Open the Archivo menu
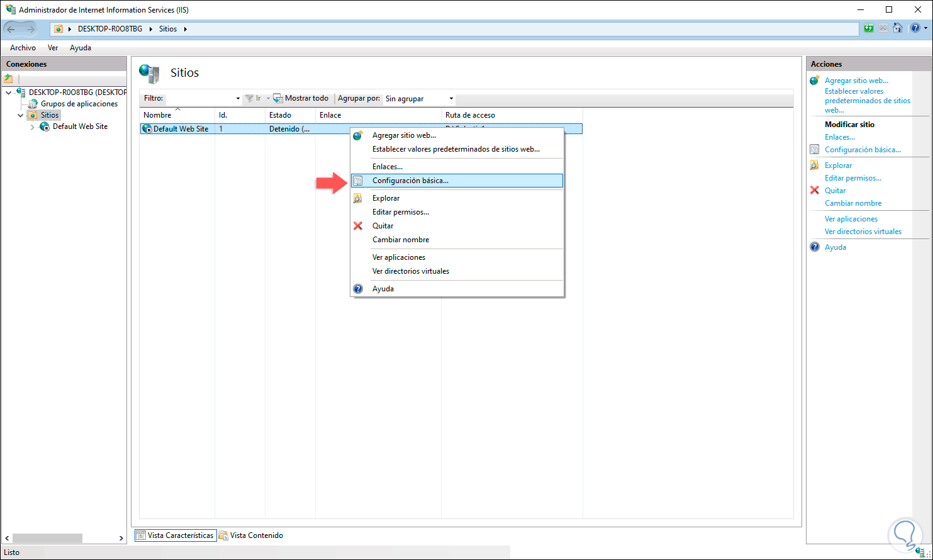The height and width of the screenshot is (560, 933). [23, 48]
